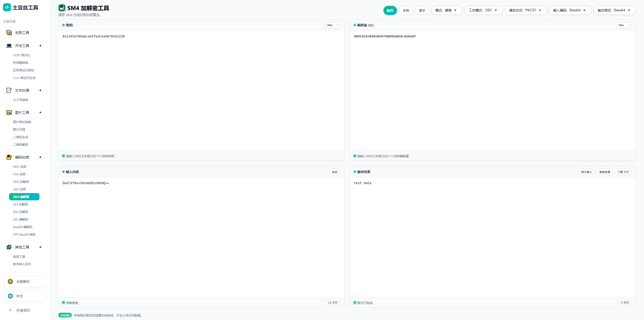Screen dimensions: 644x320
Task: Open the 模式 解密 mode selector
Action: [x=446, y=10]
